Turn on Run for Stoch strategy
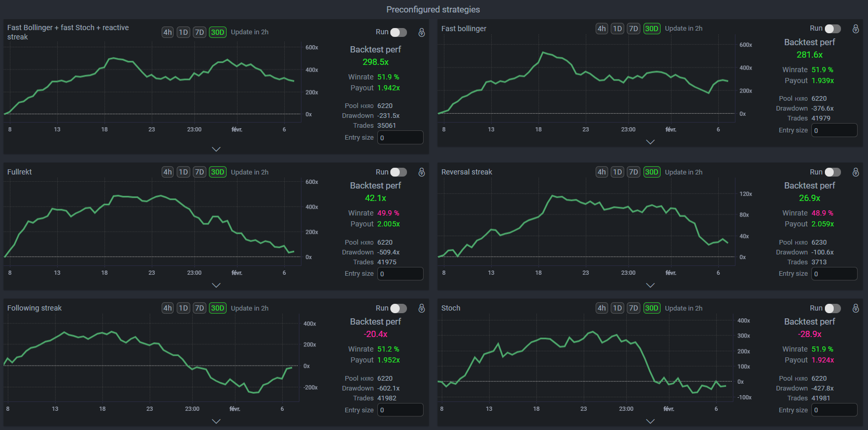Viewport: 868px width, 430px height. pos(833,308)
